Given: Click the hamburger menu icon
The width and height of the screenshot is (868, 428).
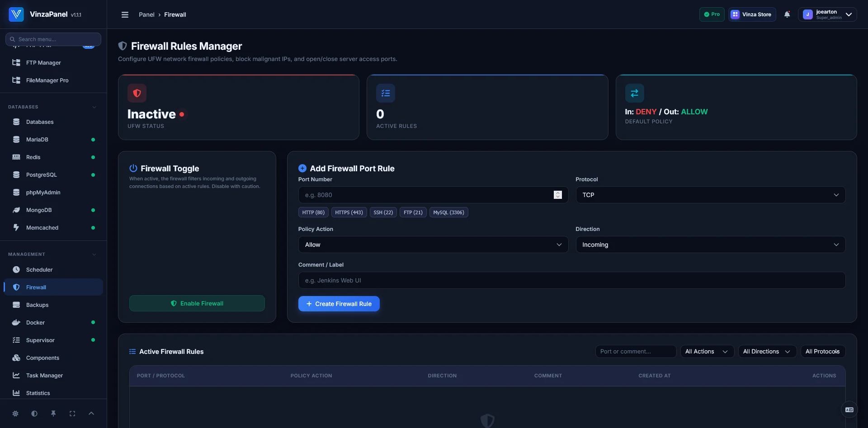Looking at the screenshot, I should [125, 14].
